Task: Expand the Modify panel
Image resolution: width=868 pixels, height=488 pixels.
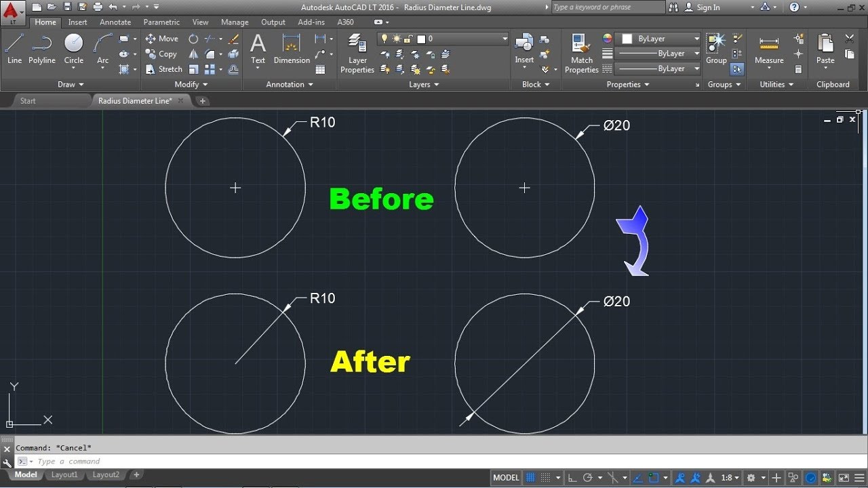Action: coord(191,85)
